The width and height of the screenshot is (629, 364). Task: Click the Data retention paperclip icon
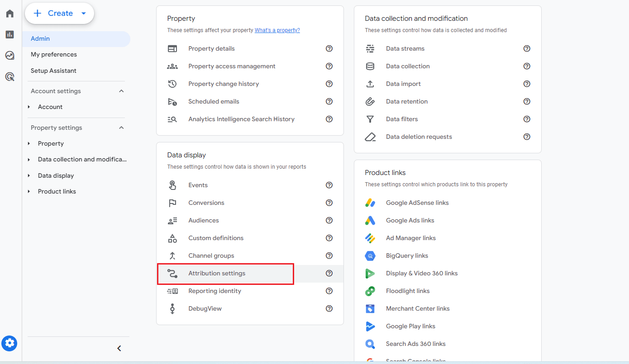coord(370,101)
